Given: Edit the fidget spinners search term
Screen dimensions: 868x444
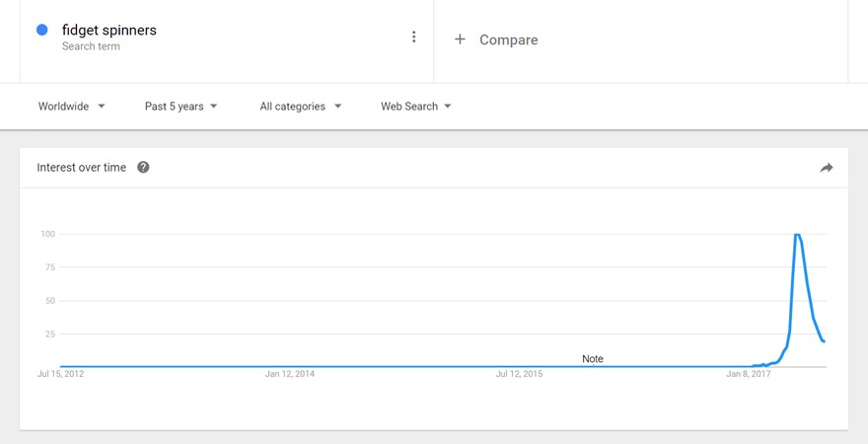Looking at the screenshot, I should tap(108, 31).
